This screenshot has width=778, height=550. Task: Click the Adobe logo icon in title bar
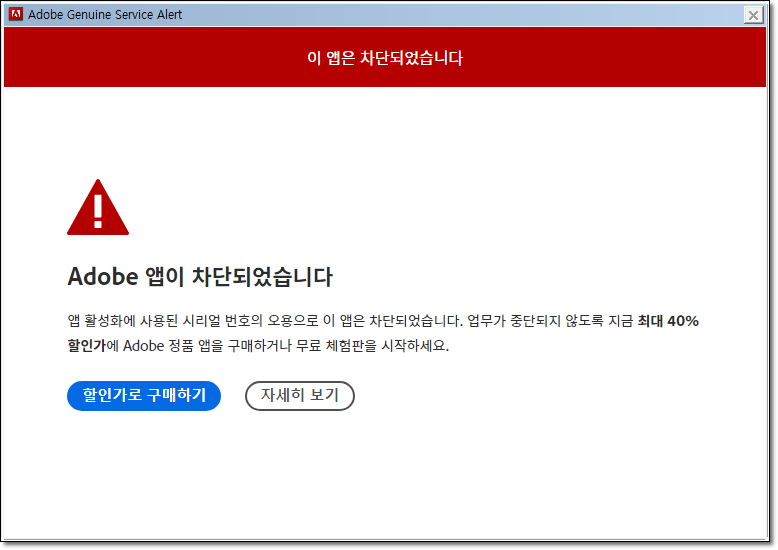pyautogui.click(x=16, y=14)
